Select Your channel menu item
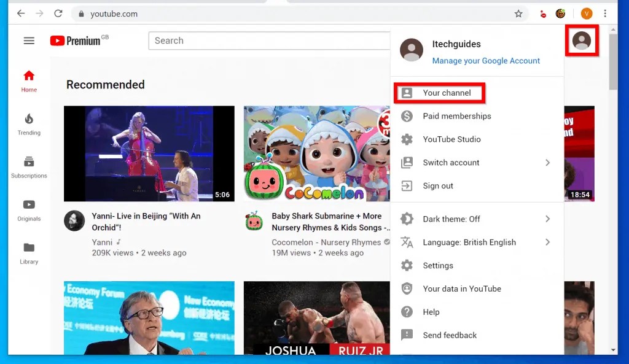The image size is (629, 364). coord(447,93)
